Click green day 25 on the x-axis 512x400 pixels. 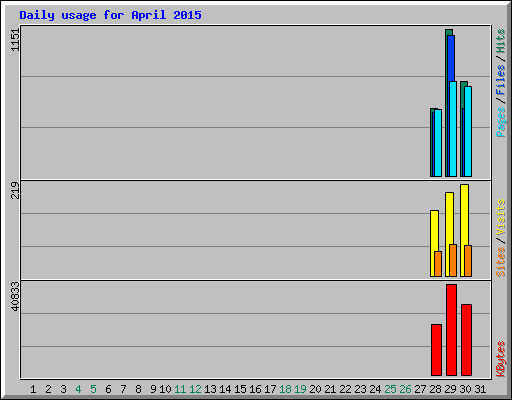tap(390, 389)
